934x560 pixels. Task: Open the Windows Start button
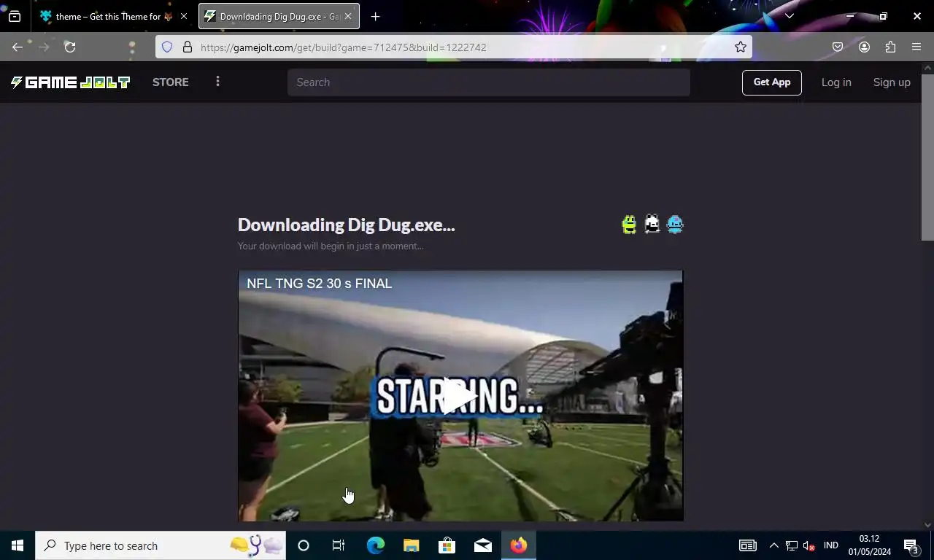[18, 545]
